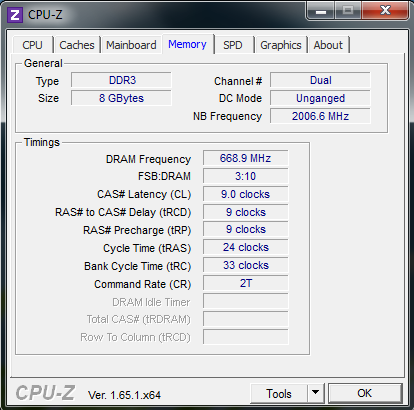Switch to the CPU tab
The height and width of the screenshot is (410, 414).
tap(32, 45)
